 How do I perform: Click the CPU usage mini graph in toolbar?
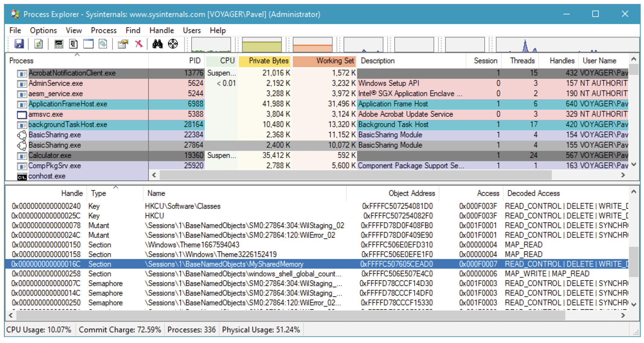tap(211, 44)
